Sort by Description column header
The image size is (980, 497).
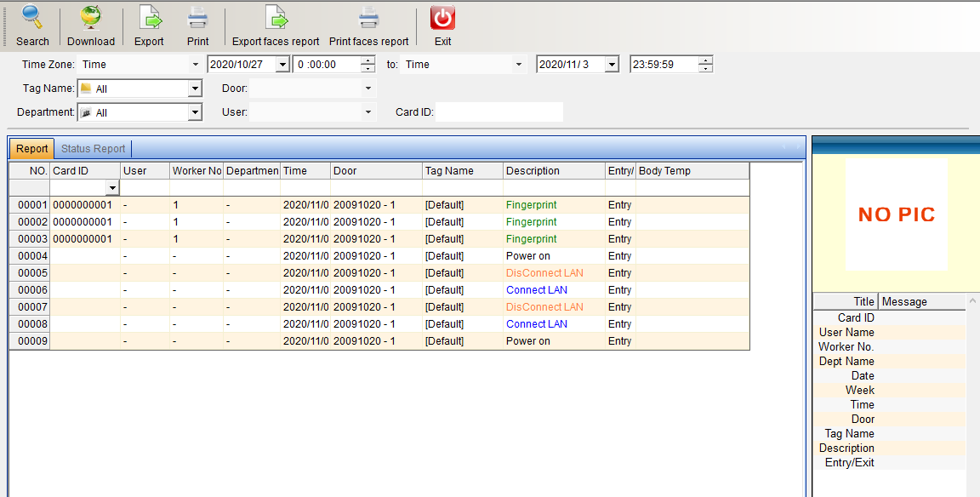[x=553, y=171]
